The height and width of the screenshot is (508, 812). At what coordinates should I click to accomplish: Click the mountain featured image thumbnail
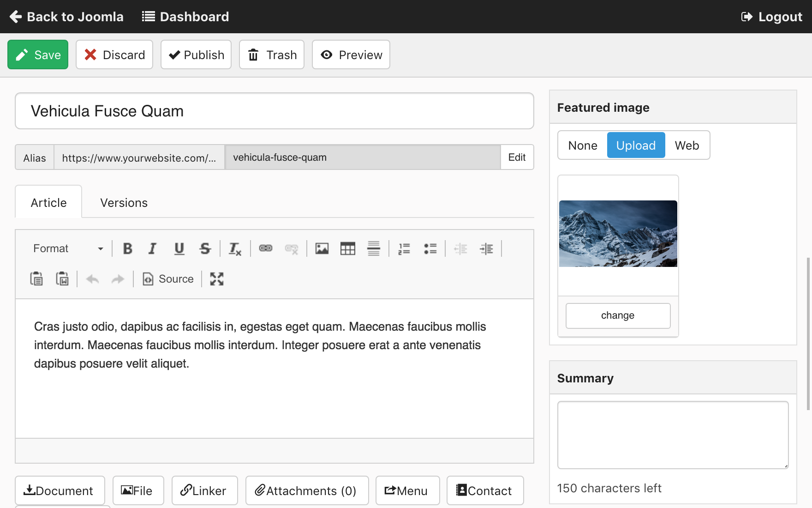click(x=618, y=234)
